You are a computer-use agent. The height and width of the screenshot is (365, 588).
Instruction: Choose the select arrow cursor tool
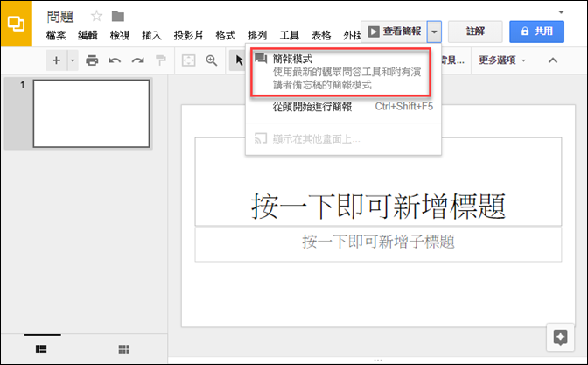(x=239, y=60)
